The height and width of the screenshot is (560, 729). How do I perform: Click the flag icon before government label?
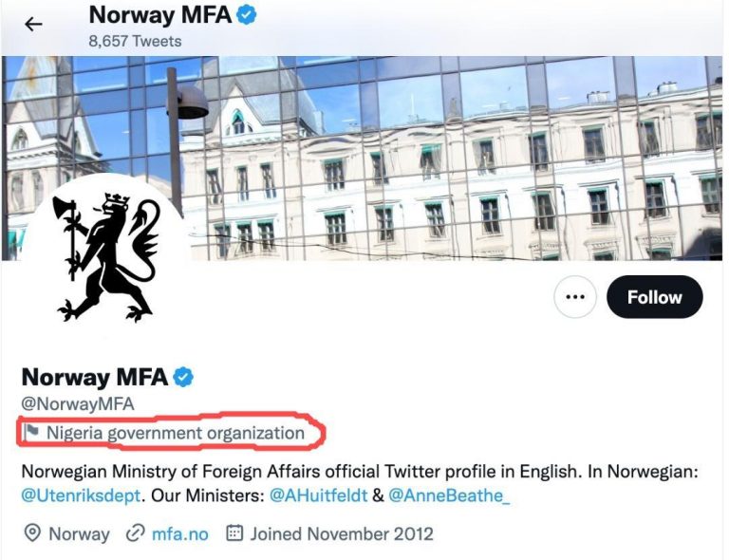[32, 433]
